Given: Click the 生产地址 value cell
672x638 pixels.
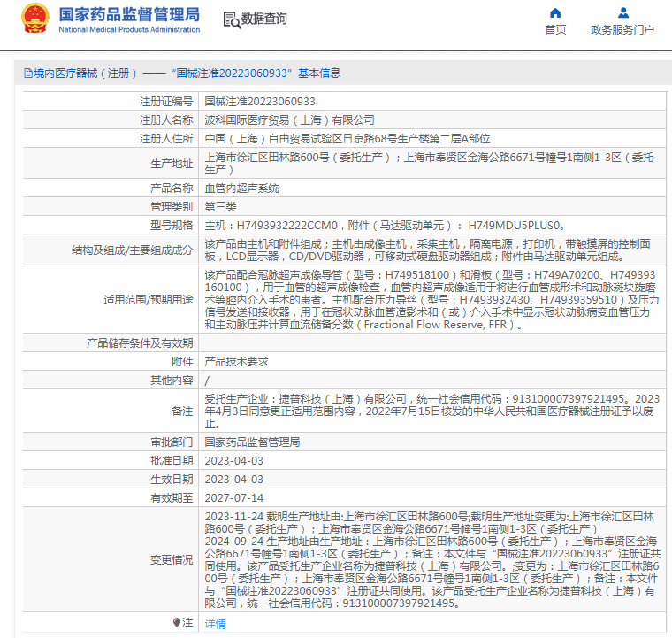Looking at the screenshot, I should coord(432,164).
